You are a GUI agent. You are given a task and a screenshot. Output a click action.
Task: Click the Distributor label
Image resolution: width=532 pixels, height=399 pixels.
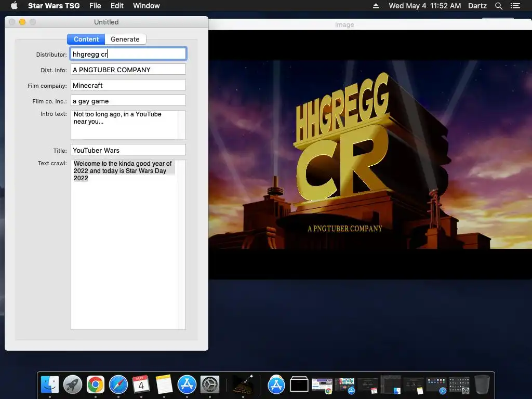(x=51, y=55)
